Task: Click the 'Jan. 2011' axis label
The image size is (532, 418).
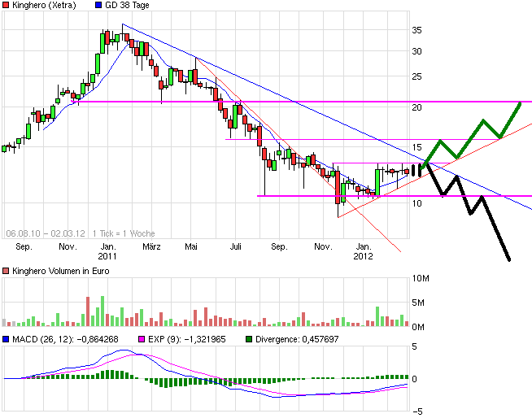Action: [x=107, y=251]
